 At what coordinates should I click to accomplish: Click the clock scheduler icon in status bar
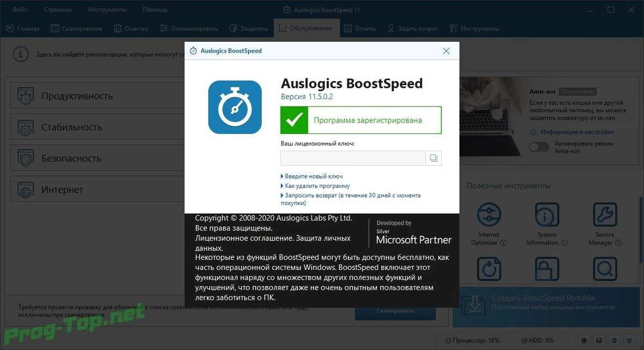(x=584, y=340)
